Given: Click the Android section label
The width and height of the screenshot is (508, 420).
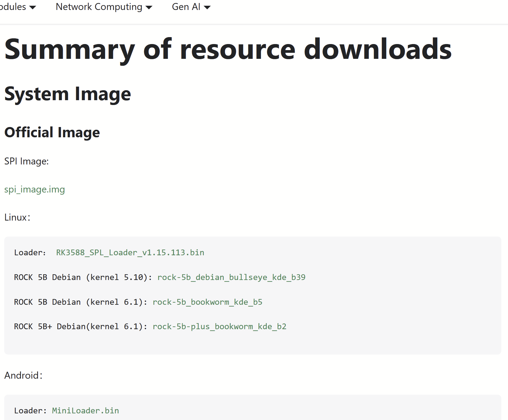Looking at the screenshot, I should pos(23,376).
